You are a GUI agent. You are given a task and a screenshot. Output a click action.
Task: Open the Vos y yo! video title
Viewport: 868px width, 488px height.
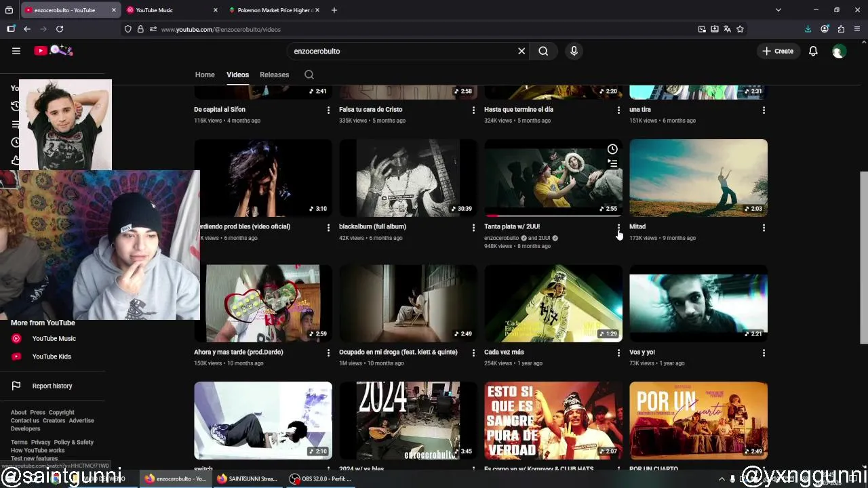642,352
